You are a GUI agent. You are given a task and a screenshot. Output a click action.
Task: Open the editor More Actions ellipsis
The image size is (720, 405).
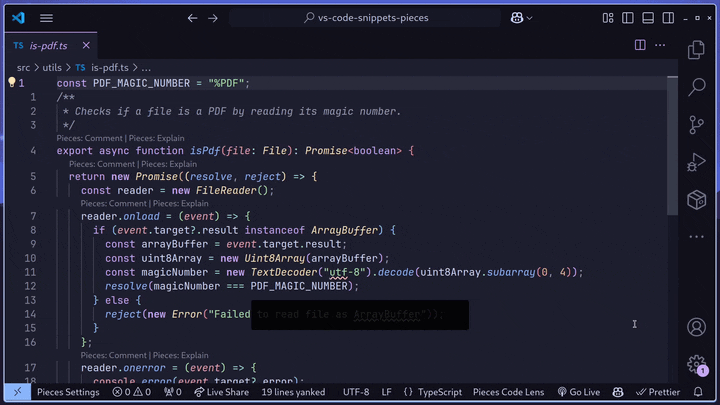pyautogui.click(x=660, y=45)
